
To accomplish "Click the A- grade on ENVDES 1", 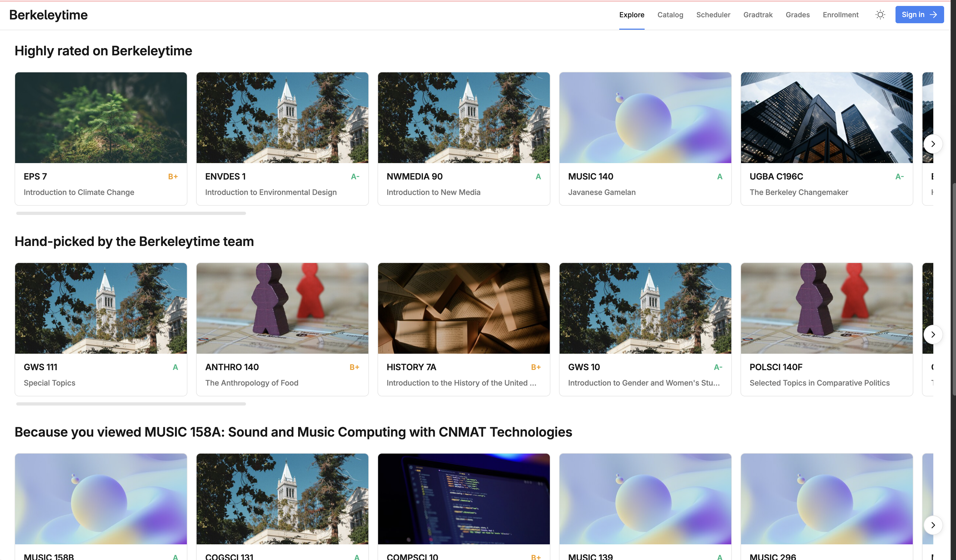I will coord(355,176).
